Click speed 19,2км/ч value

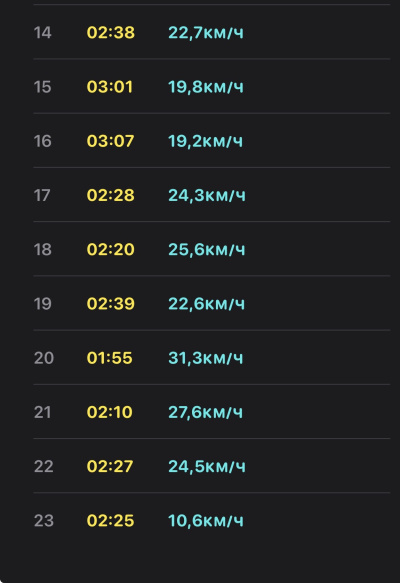click(x=205, y=141)
